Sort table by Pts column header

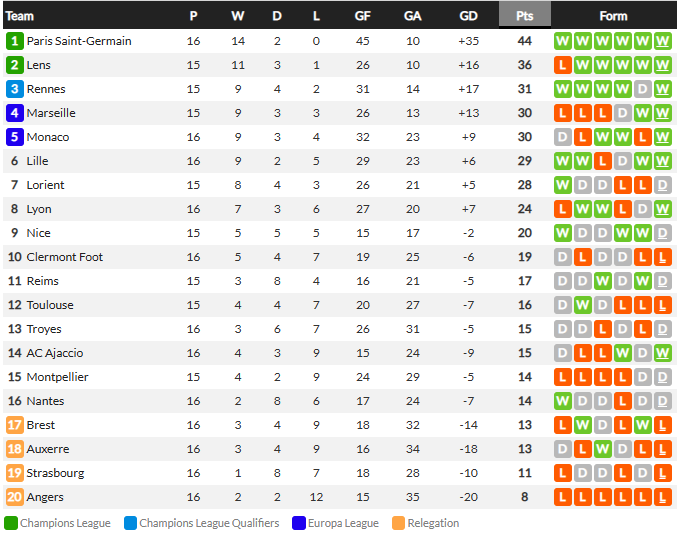click(525, 16)
